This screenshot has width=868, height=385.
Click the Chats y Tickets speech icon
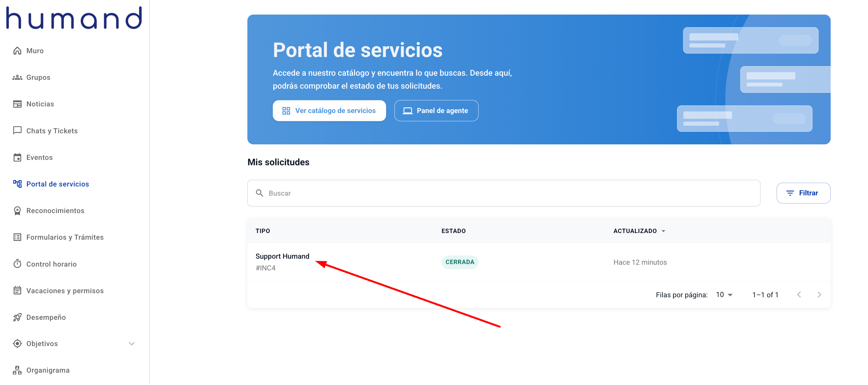[17, 130]
